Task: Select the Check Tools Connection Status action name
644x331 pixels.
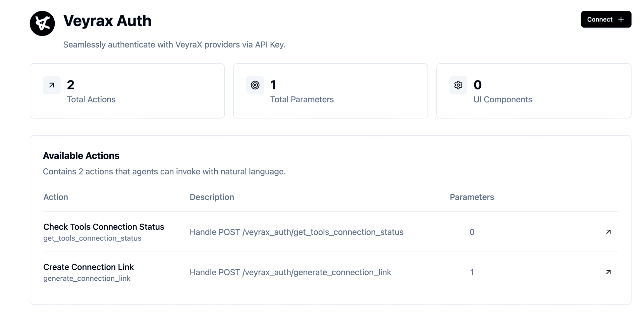Action: click(x=104, y=227)
